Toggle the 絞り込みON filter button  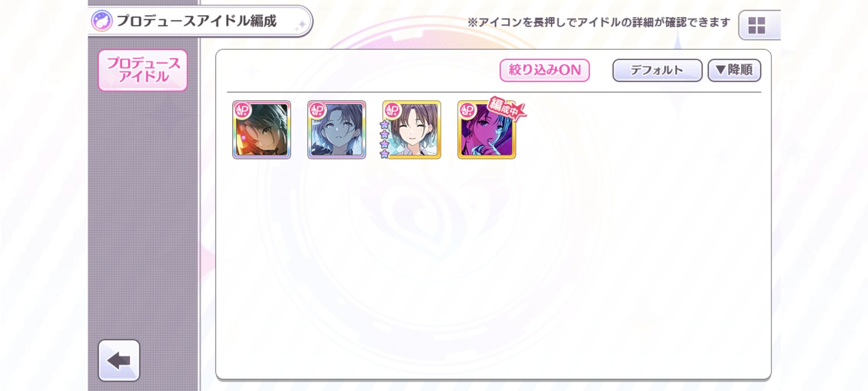pyautogui.click(x=545, y=70)
